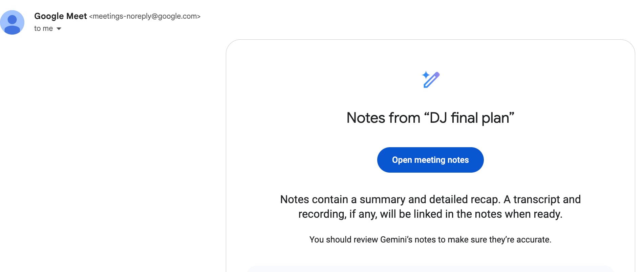Click the "Notes contain a summary" paragraph
Image resolution: width=644 pixels, height=272 pixels.
click(x=430, y=207)
